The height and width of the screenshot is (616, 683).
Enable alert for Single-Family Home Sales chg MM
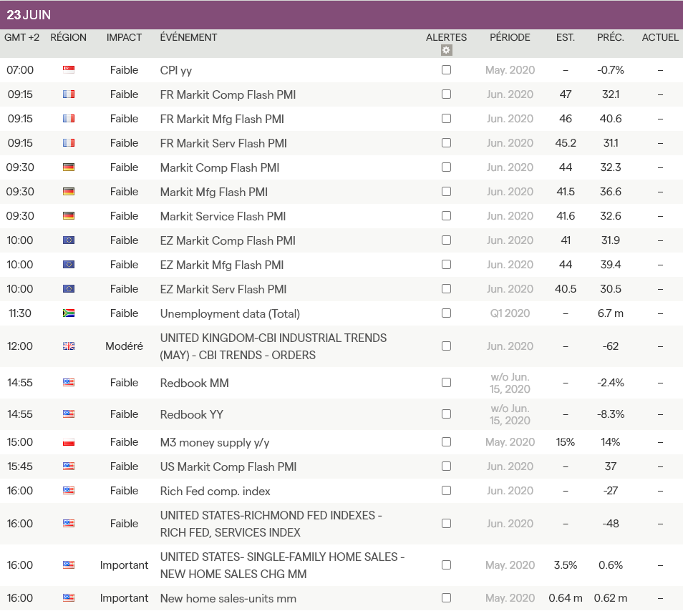[x=446, y=565]
